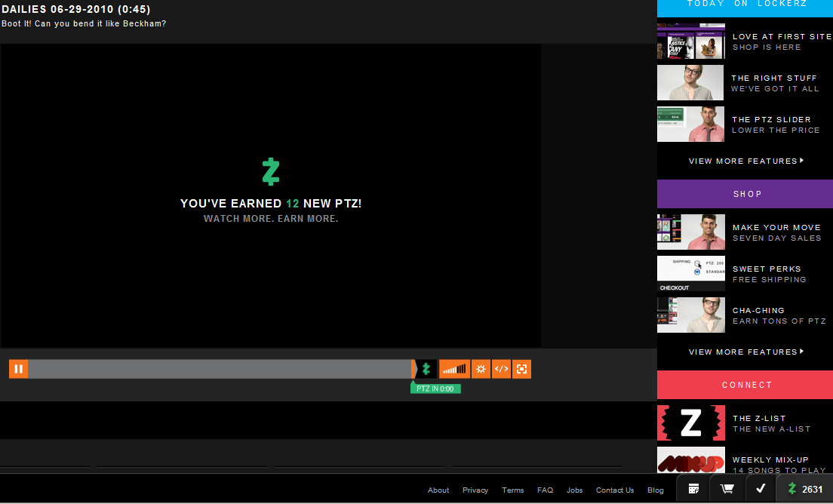833x504 pixels.
Task: Open the Contact Us footer link
Action: point(615,490)
